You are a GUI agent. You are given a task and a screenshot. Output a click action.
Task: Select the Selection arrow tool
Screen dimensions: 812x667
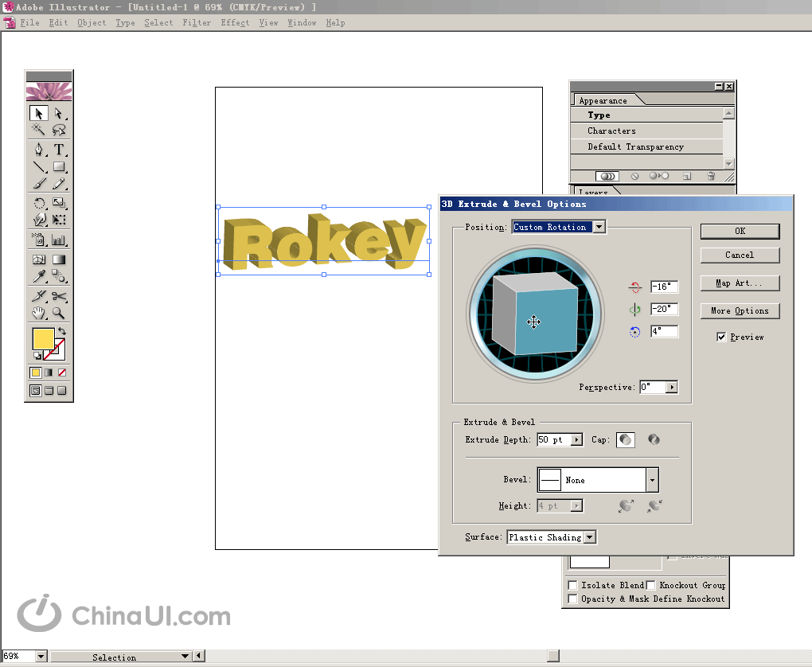tap(39, 113)
